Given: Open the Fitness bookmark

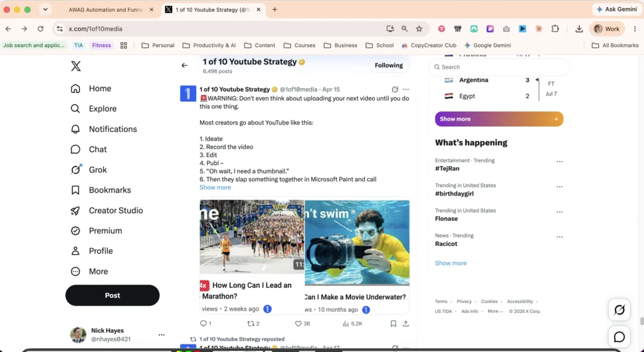Looking at the screenshot, I should tap(101, 45).
